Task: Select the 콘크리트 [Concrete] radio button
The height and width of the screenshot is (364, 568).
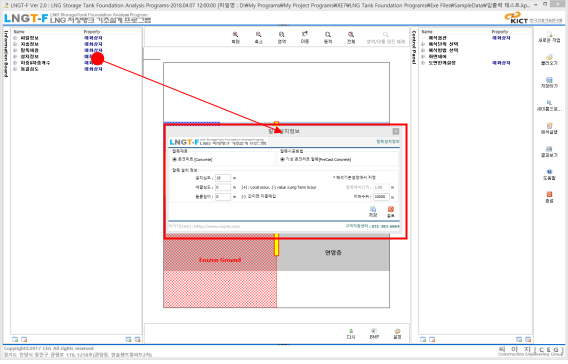Action: tap(174, 159)
